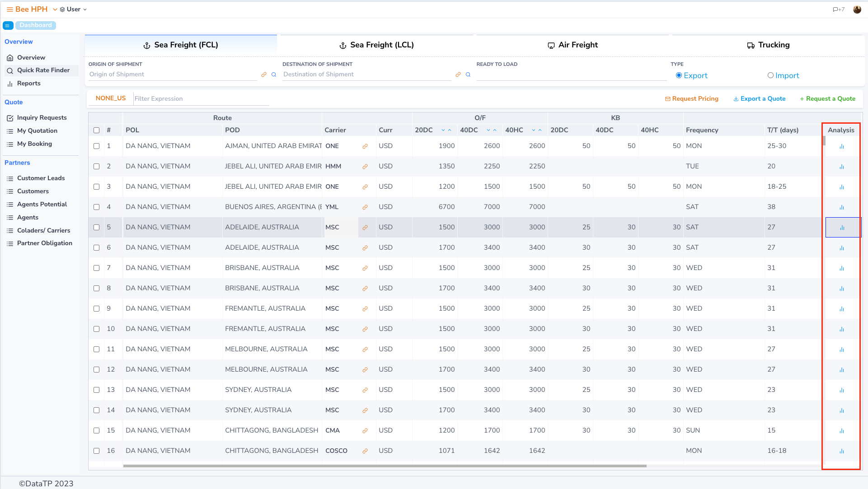Click search icon in Origin of Shipment
The height and width of the screenshot is (489, 868).
pyautogui.click(x=274, y=75)
